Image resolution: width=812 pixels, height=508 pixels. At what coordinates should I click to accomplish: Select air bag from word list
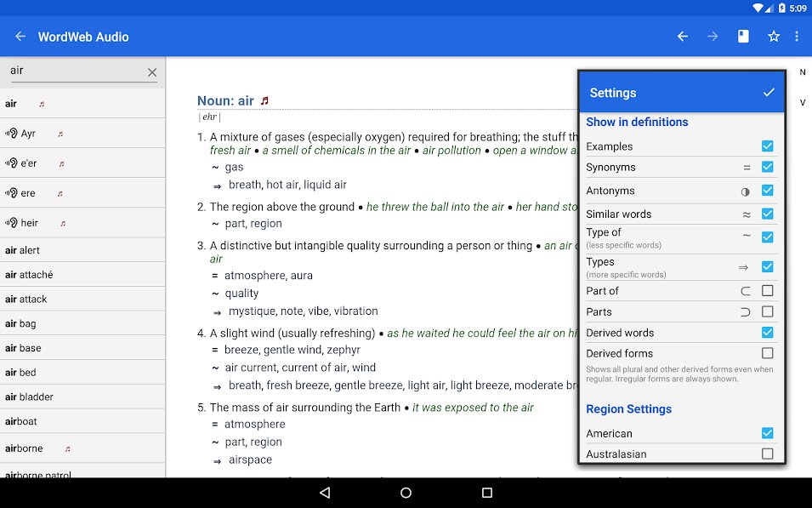[82, 323]
